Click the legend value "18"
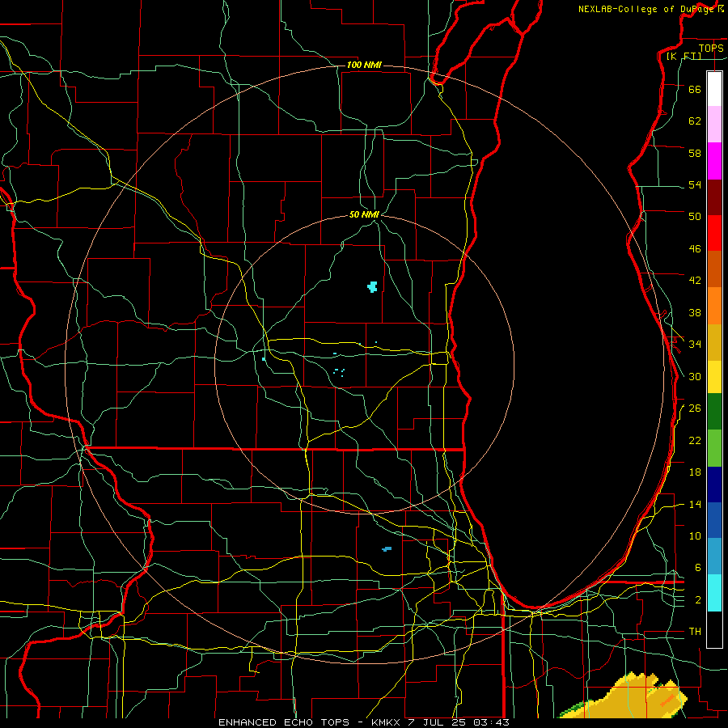Image resolution: width=728 pixels, height=728 pixels. [695, 472]
